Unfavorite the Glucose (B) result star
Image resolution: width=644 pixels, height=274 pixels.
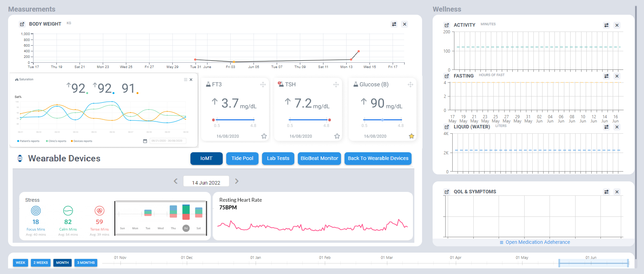tap(412, 136)
